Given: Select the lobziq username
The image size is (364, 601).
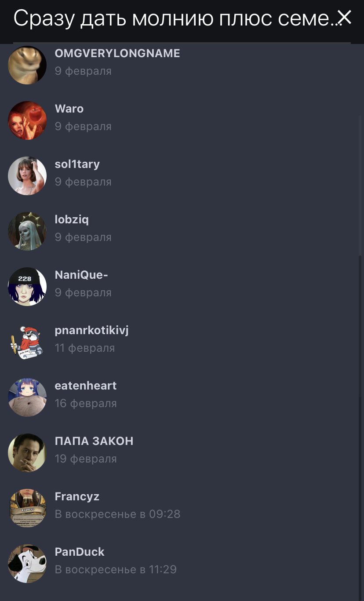Looking at the screenshot, I should point(72,219).
